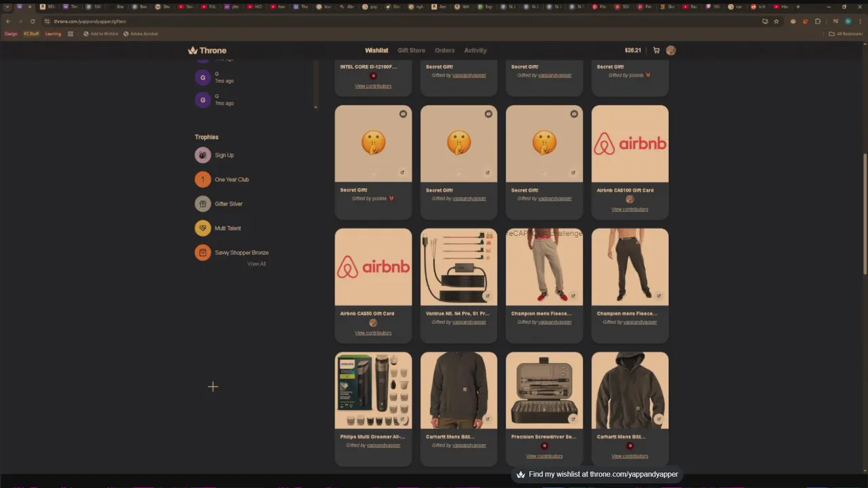Open external link icon on grey Champion pants card
This screenshot has height=488, width=868.
click(573, 296)
